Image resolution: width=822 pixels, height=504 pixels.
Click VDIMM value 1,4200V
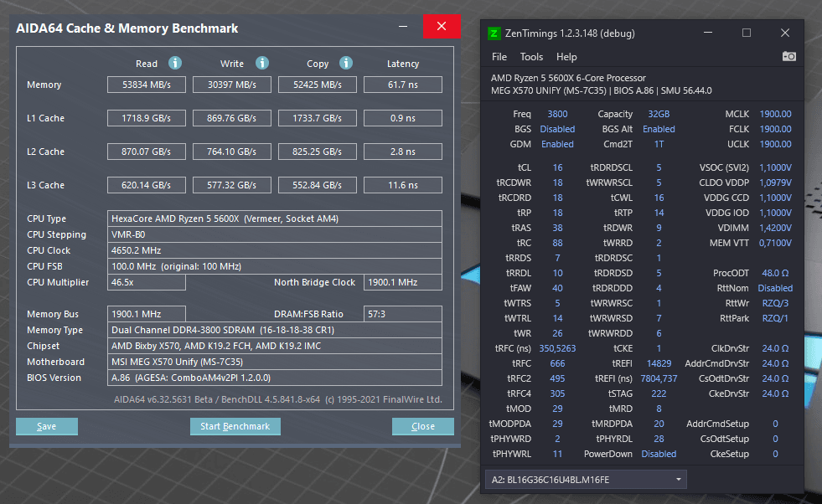click(x=775, y=228)
